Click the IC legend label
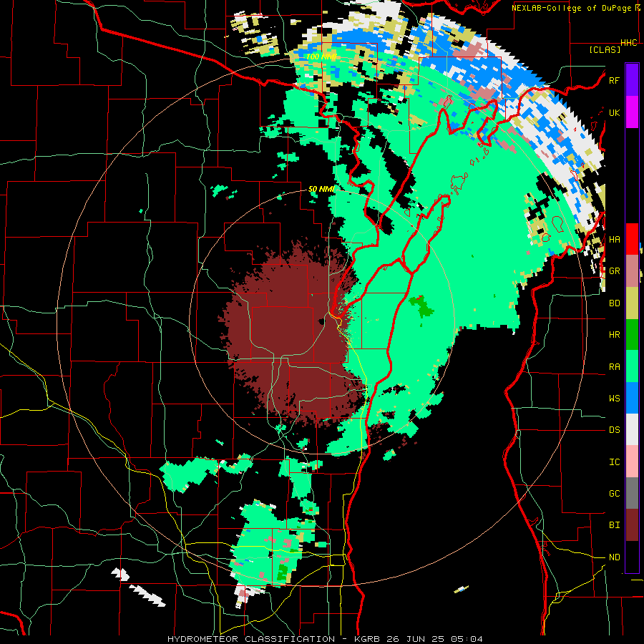The image size is (644, 644). 614,462
